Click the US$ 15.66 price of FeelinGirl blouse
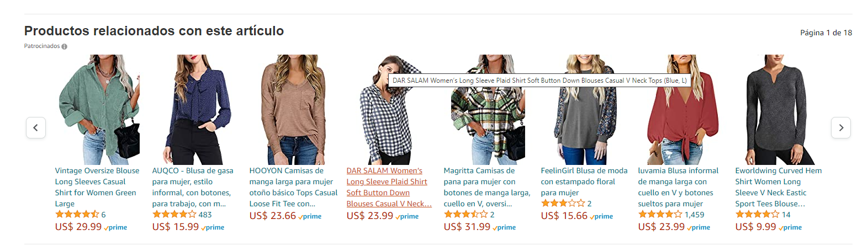Image resolution: width=868 pixels, height=251 pixels. [564, 216]
